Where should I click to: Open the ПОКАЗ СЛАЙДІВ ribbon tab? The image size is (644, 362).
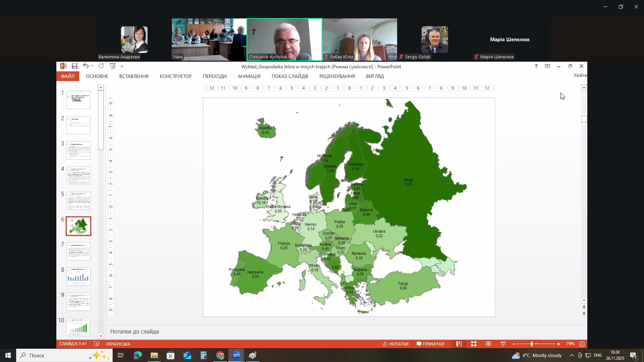point(289,76)
